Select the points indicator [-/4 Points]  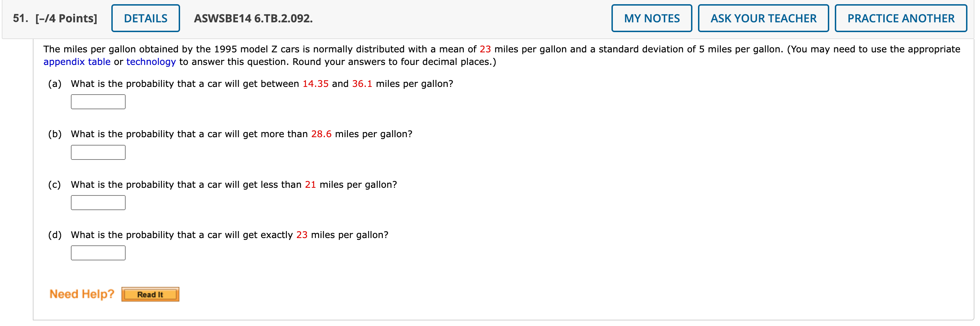(x=67, y=17)
